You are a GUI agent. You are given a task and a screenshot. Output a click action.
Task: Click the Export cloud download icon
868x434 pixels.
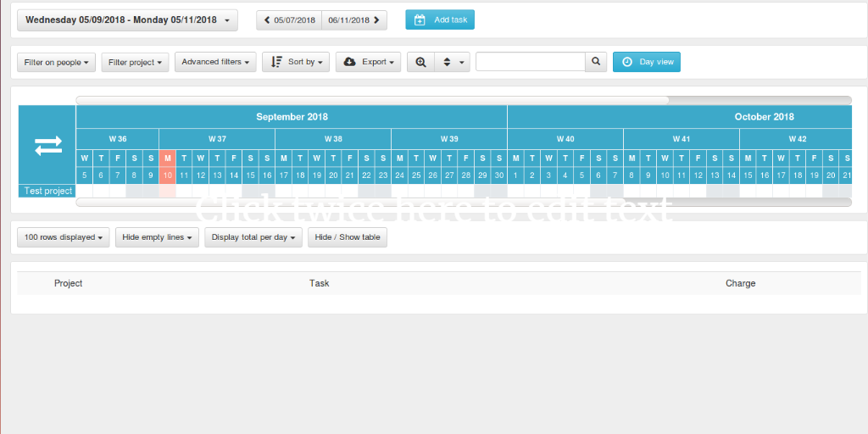click(350, 62)
